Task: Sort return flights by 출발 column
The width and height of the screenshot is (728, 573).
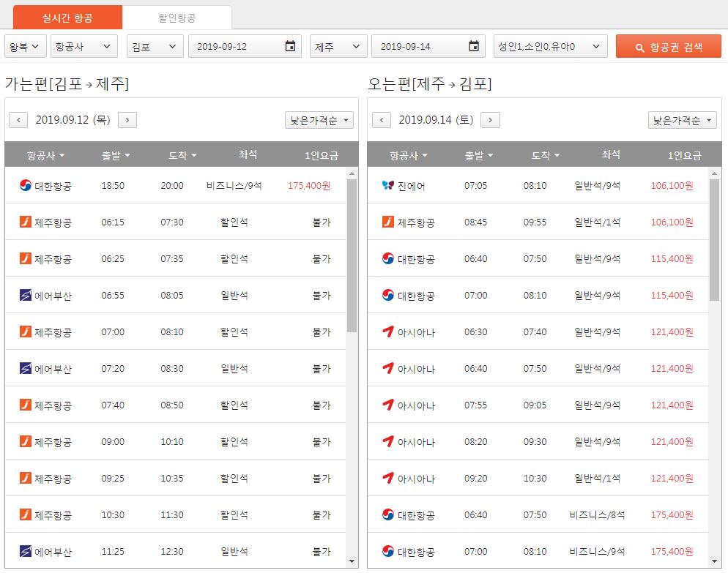Action: click(x=479, y=155)
